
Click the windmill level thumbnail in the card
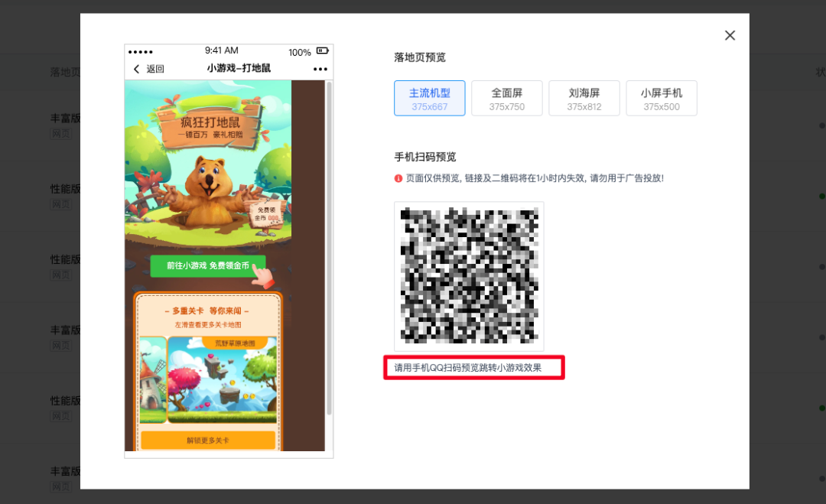(153, 380)
